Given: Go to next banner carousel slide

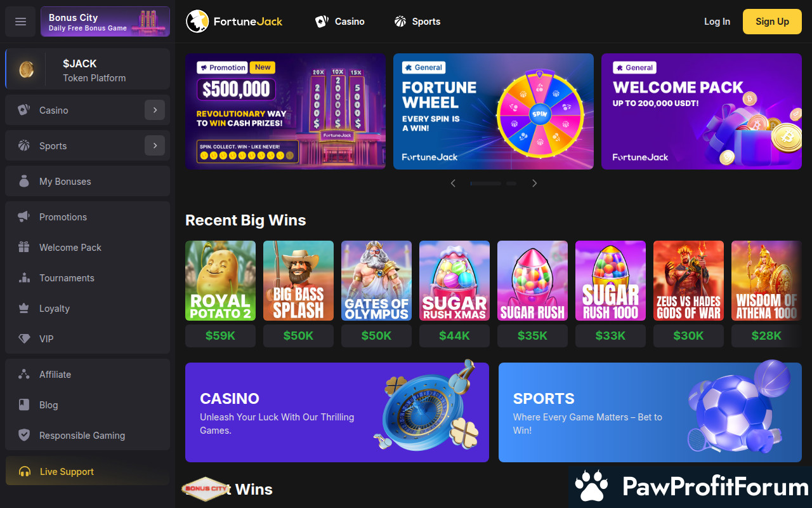Looking at the screenshot, I should click(534, 184).
